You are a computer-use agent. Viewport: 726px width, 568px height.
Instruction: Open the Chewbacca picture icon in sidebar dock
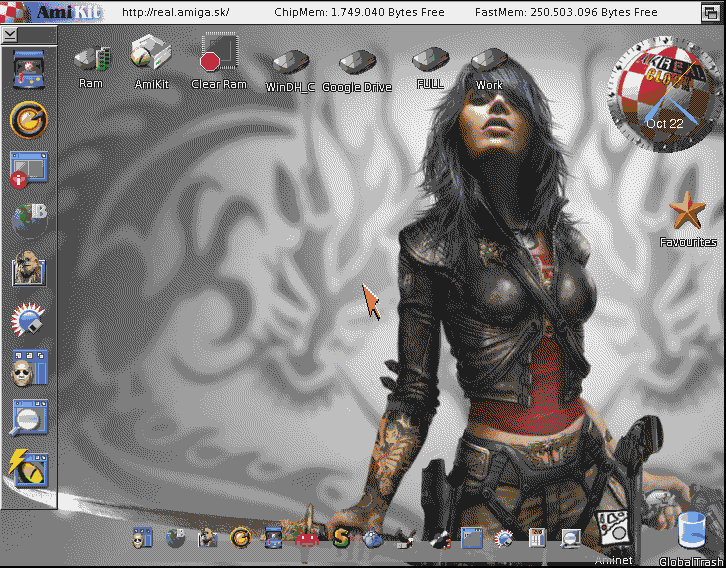(x=29, y=268)
